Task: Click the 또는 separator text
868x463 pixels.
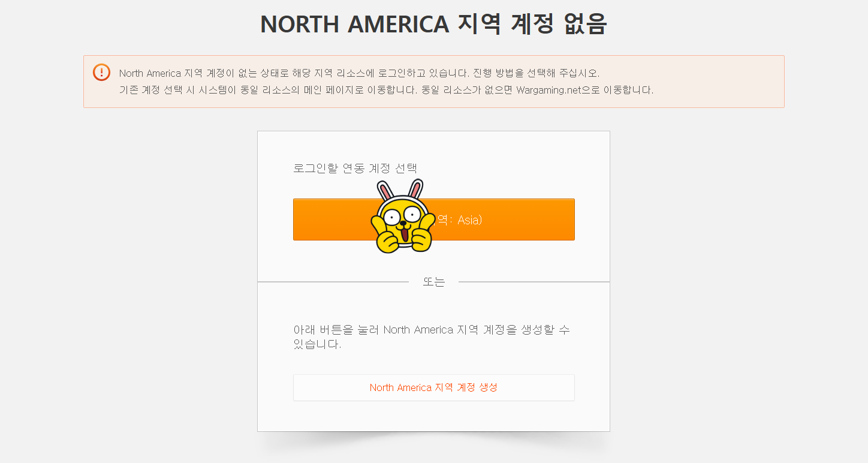Action: click(434, 282)
